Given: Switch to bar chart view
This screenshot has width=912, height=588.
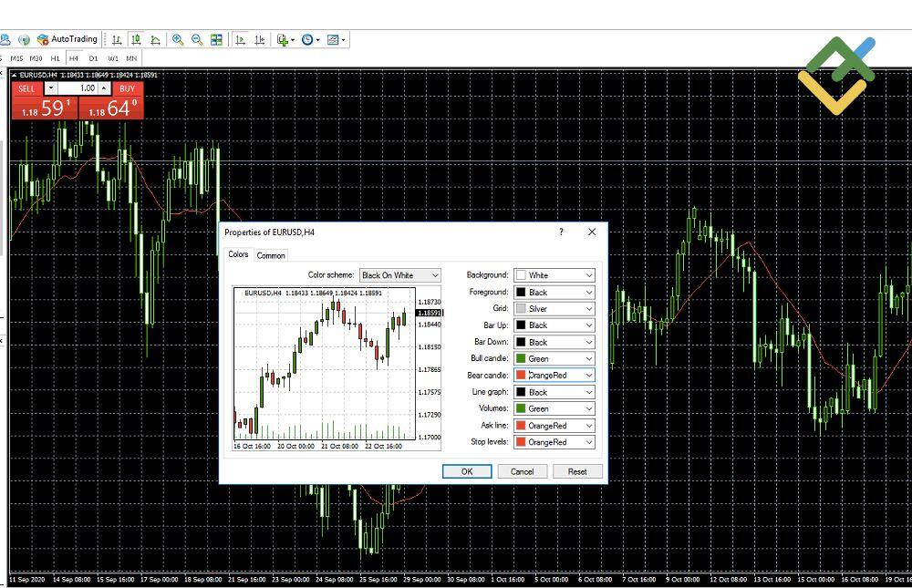Looking at the screenshot, I should click(x=117, y=39).
